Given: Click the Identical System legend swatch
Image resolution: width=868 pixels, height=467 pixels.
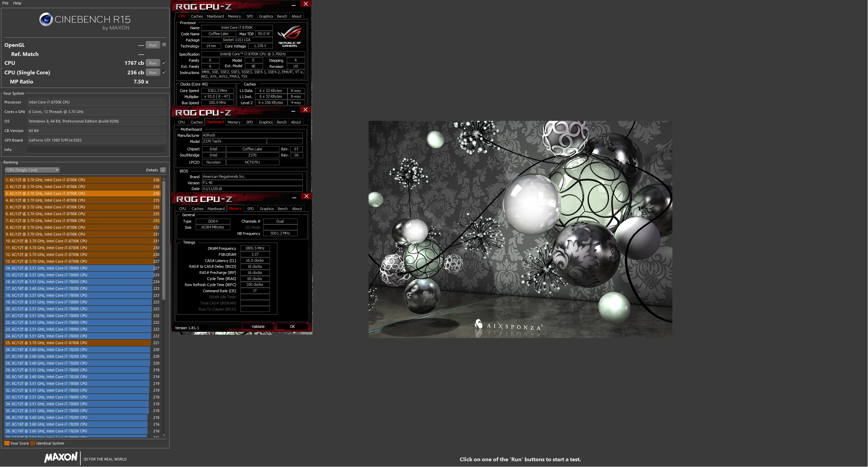Looking at the screenshot, I should coord(33,443).
